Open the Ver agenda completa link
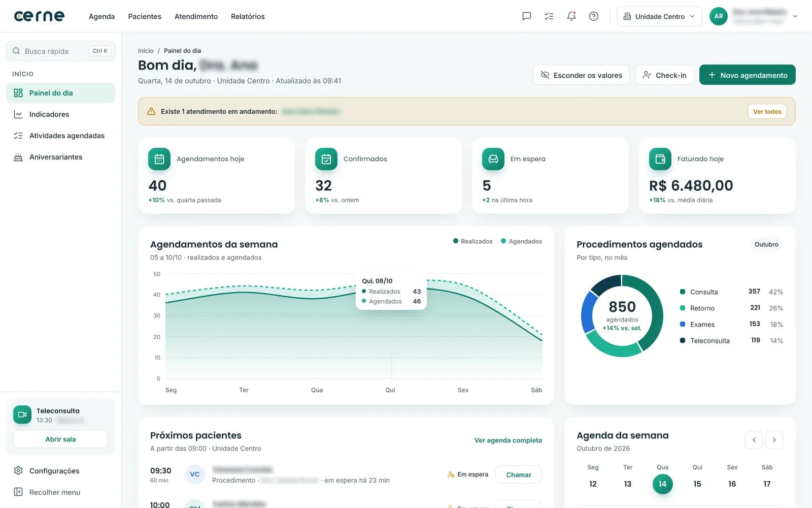 508,440
